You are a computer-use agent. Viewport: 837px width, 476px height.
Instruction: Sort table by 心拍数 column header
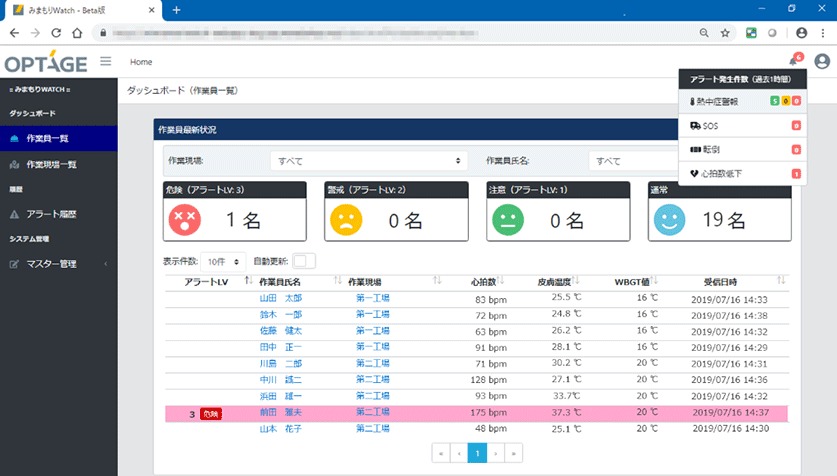pos(485,282)
